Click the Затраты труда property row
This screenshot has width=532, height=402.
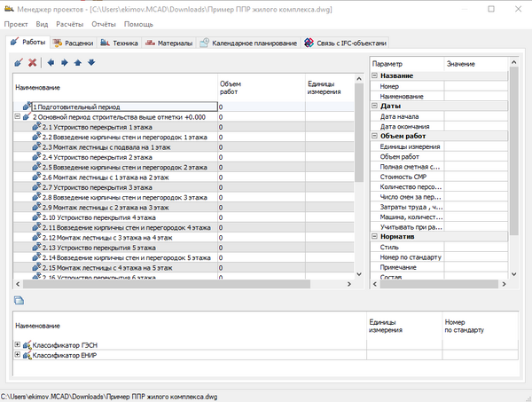pos(439,207)
